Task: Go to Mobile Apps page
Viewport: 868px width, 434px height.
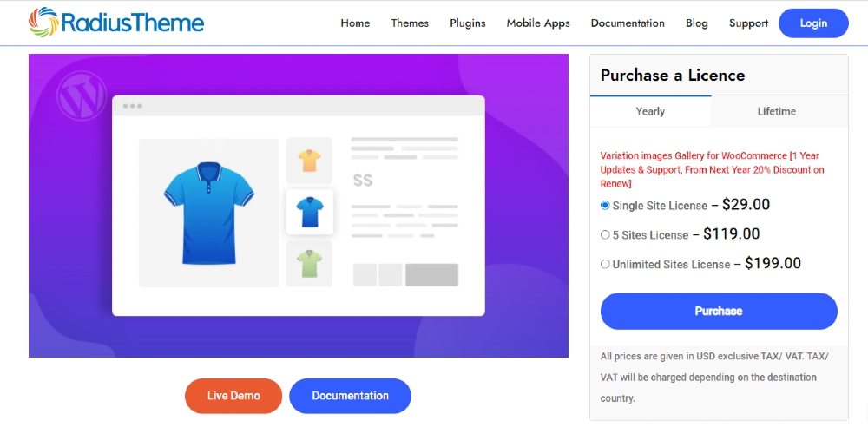Action: pos(538,23)
